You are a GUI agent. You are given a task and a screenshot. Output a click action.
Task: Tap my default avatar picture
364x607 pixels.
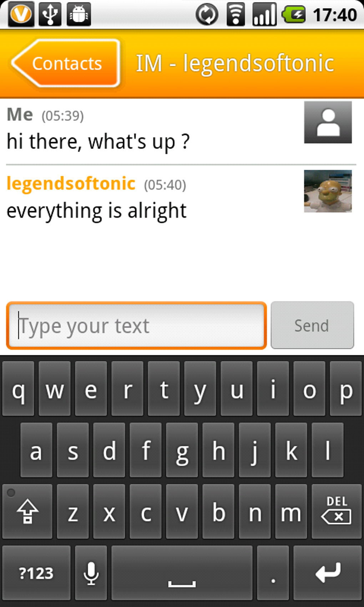coord(328,122)
